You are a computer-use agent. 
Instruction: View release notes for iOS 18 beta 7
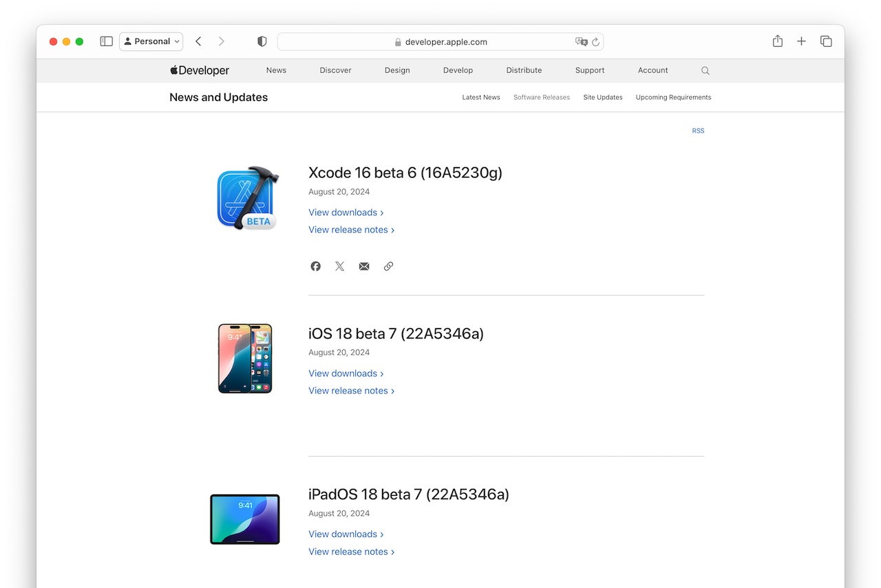352,391
